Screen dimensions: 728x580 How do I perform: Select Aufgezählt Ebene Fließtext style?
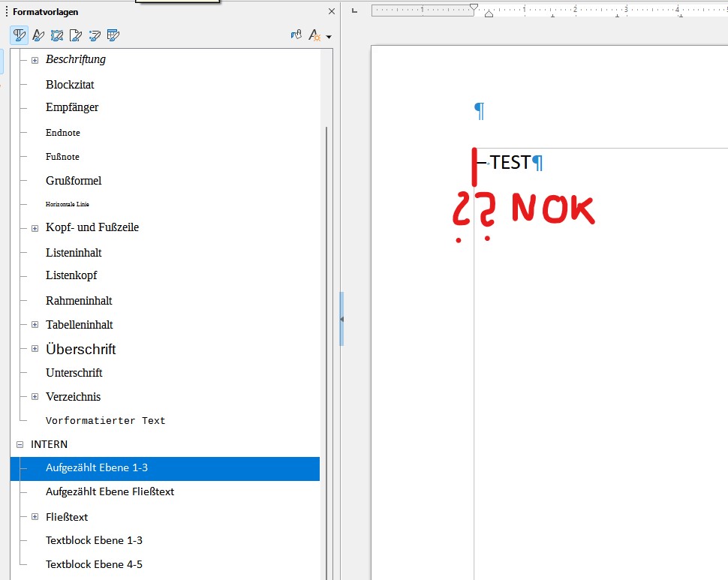coord(110,492)
